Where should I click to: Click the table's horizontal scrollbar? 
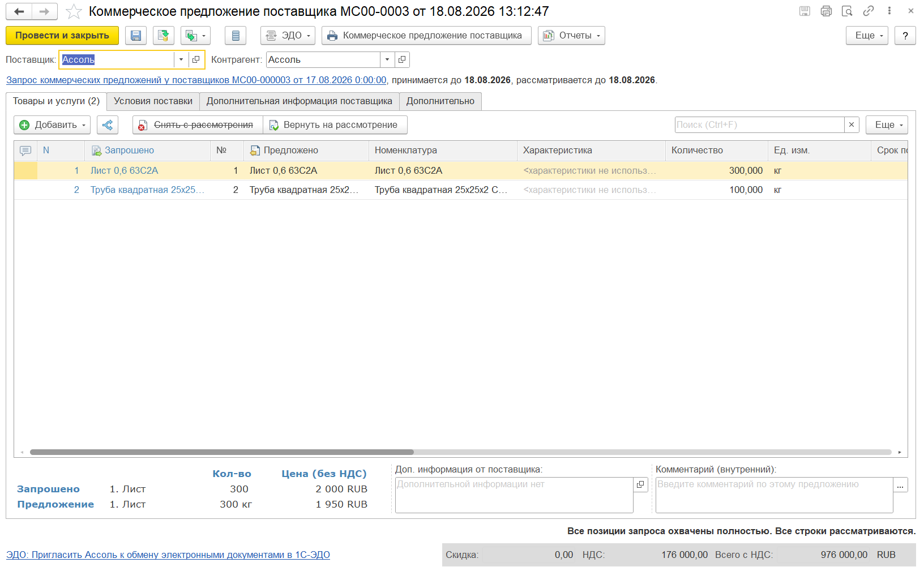click(x=222, y=452)
